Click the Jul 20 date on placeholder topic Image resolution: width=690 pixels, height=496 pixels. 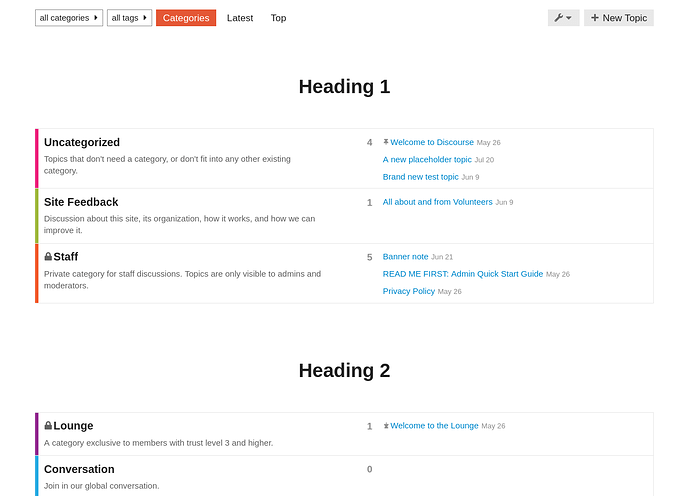coord(484,160)
